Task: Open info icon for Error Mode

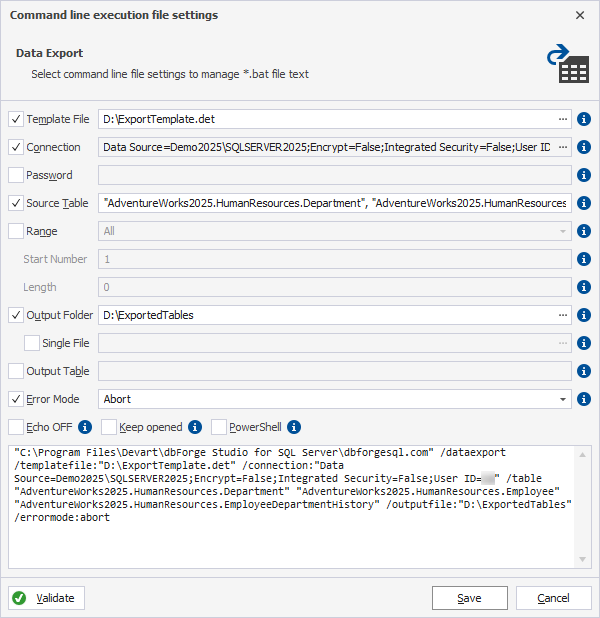Action: [x=583, y=399]
